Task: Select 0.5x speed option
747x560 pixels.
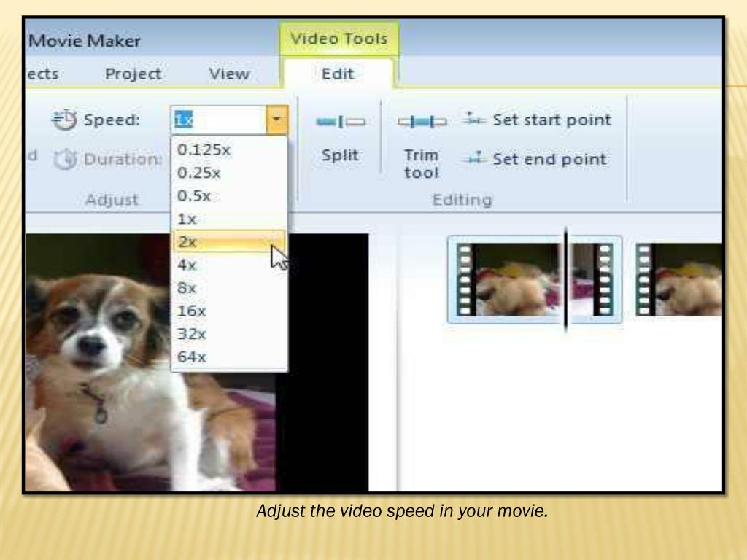Action: 229,195
